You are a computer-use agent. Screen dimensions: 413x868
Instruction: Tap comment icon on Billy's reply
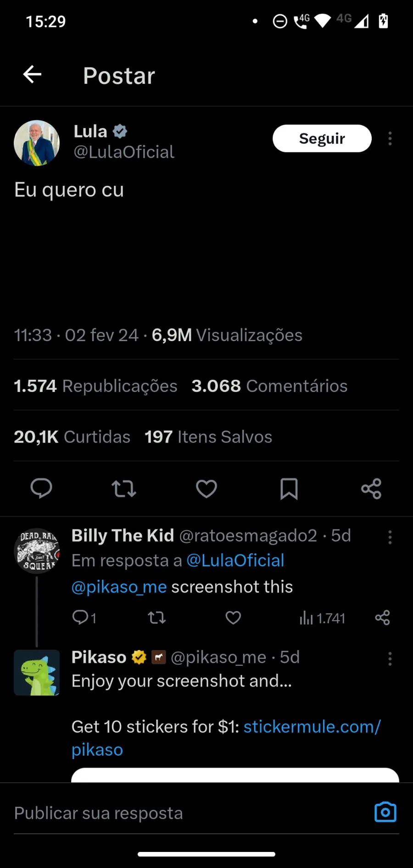(81, 618)
